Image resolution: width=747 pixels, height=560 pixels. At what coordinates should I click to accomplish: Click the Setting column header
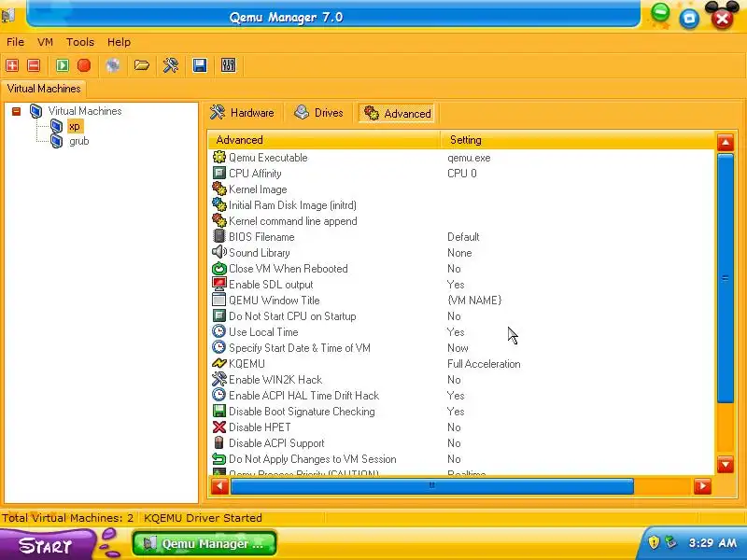coord(577,140)
